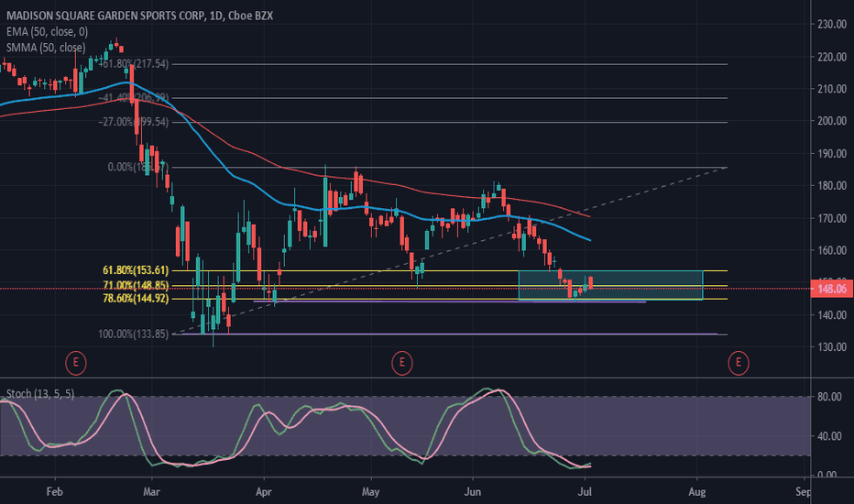Click the February earnings E marker

tap(76, 363)
